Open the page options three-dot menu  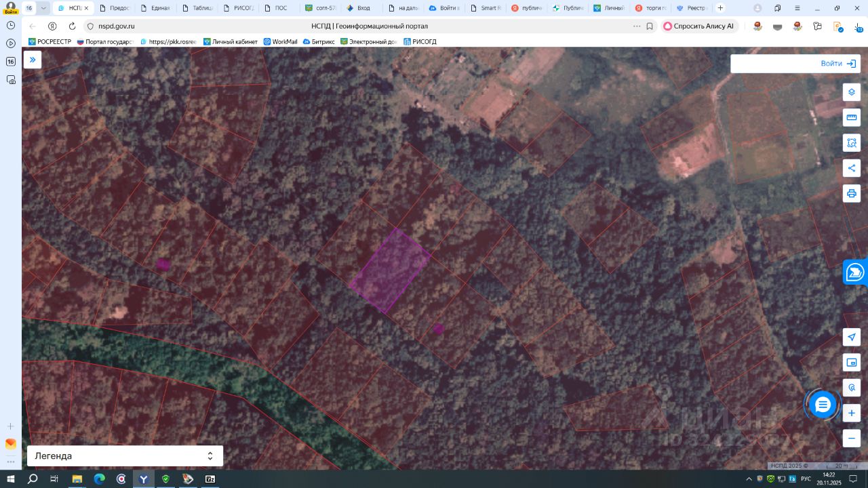click(x=637, y=26)
